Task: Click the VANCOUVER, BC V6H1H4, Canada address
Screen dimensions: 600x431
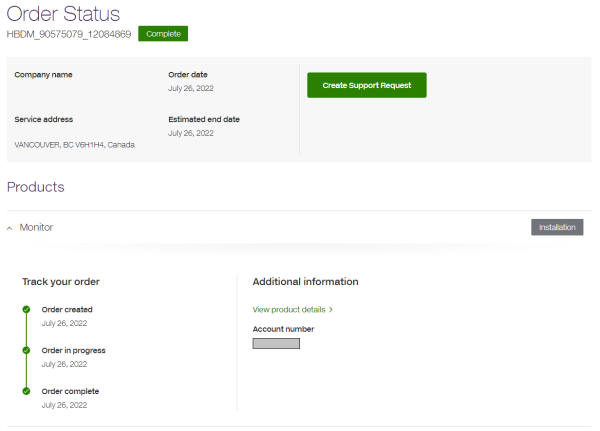Action: 75,145
